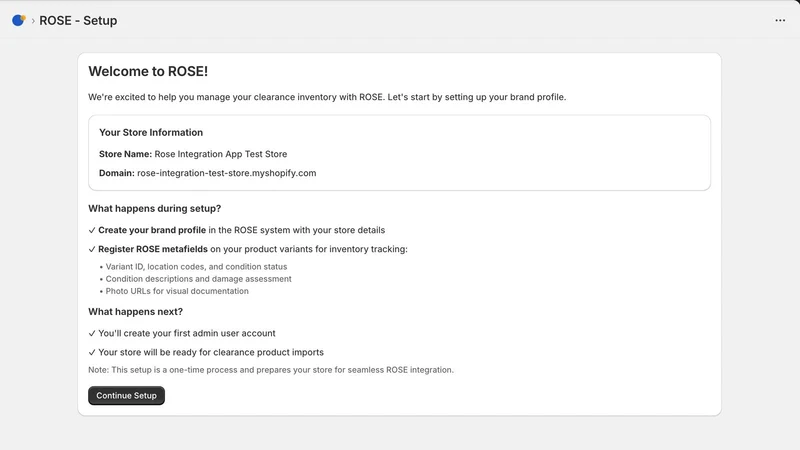
Task: Click the ROSE - Setup page title
Action: click(x=78, y=20)
